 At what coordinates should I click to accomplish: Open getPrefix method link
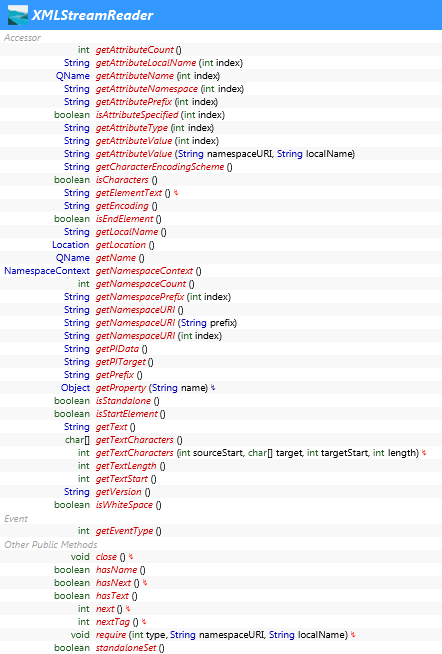click(115, 375)
